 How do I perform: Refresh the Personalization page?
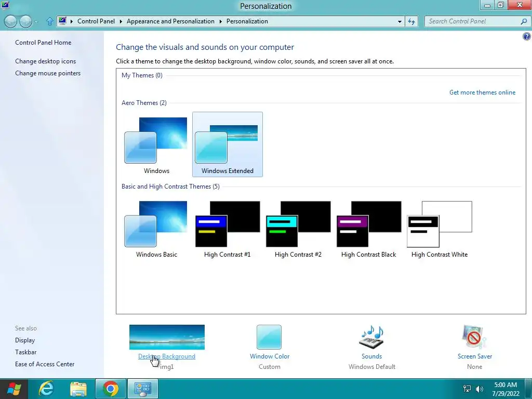point(411,21)
